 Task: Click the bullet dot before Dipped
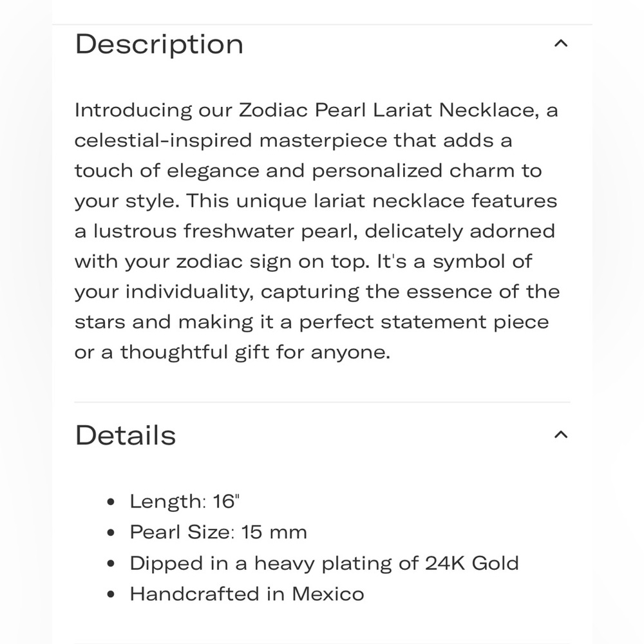coord(111,563)
